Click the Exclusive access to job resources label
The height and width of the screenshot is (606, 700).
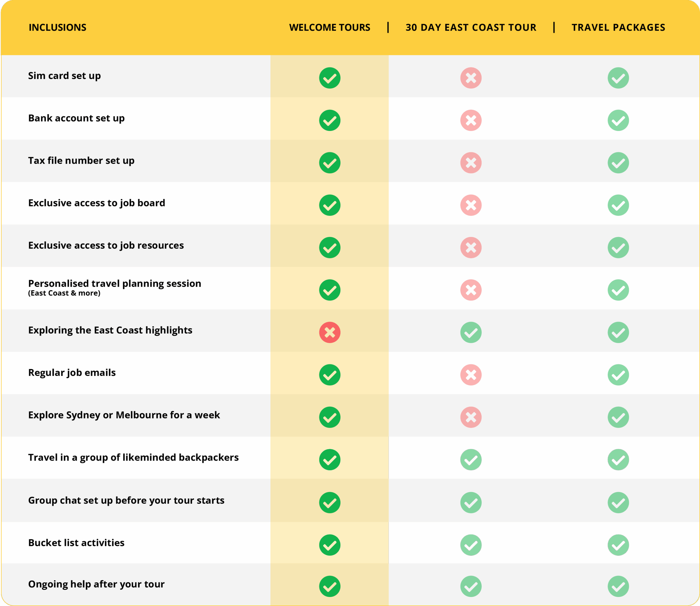106,245
